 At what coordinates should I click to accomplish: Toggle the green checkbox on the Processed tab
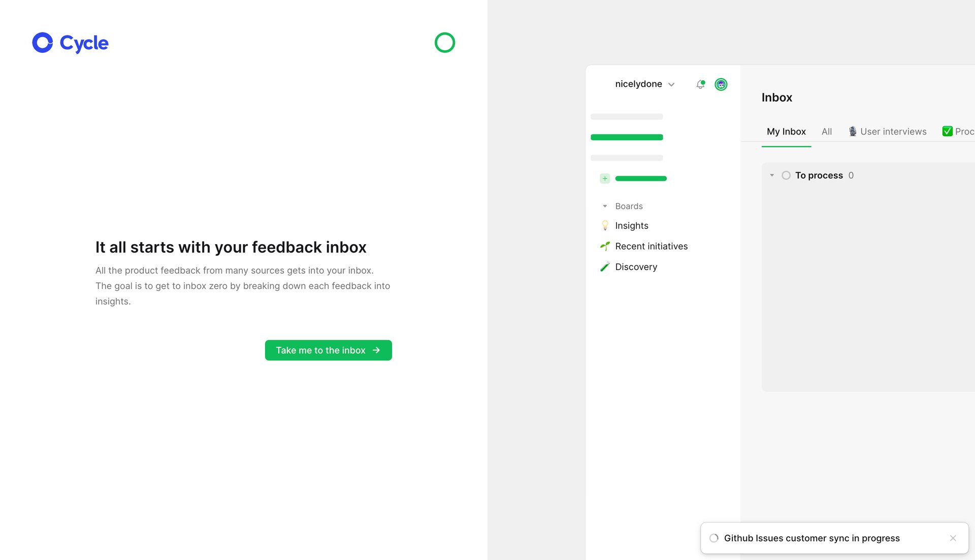click(x=947, y=131)
